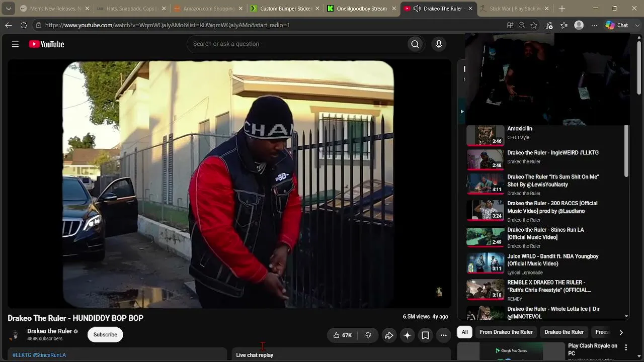Close the Drakeo The Ruler tab
This screenshot has height=362, width=644.
tap(470, 9)
